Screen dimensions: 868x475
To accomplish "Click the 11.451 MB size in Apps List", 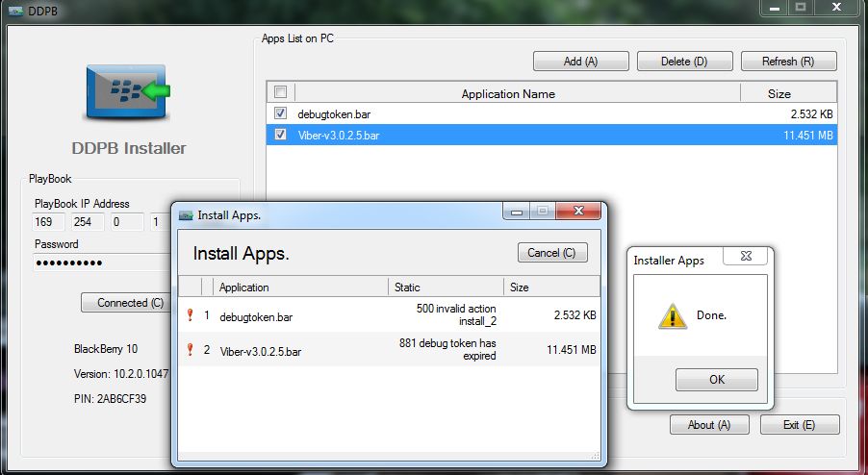I will pos(808,135).
